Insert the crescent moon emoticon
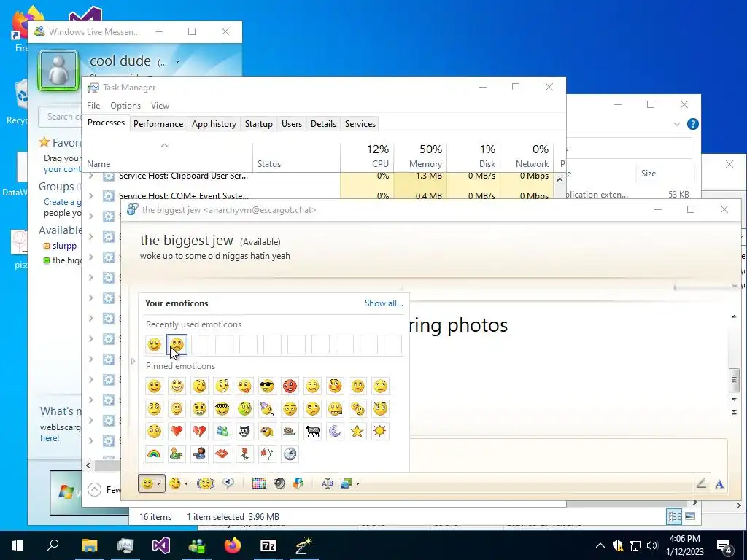Image resolution: width=747 pixels, height=560 pixels. [x=335, y=431]
